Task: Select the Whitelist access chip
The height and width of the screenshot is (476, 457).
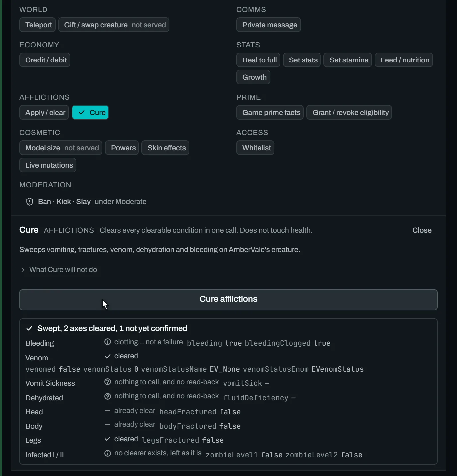Action: [255, 148]
